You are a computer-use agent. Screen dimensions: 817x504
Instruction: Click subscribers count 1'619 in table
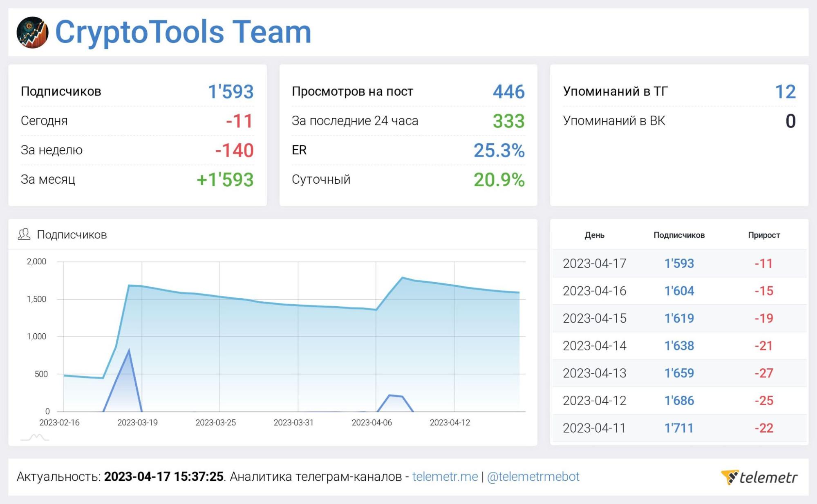pyautogui.click(x=679, y=318)
